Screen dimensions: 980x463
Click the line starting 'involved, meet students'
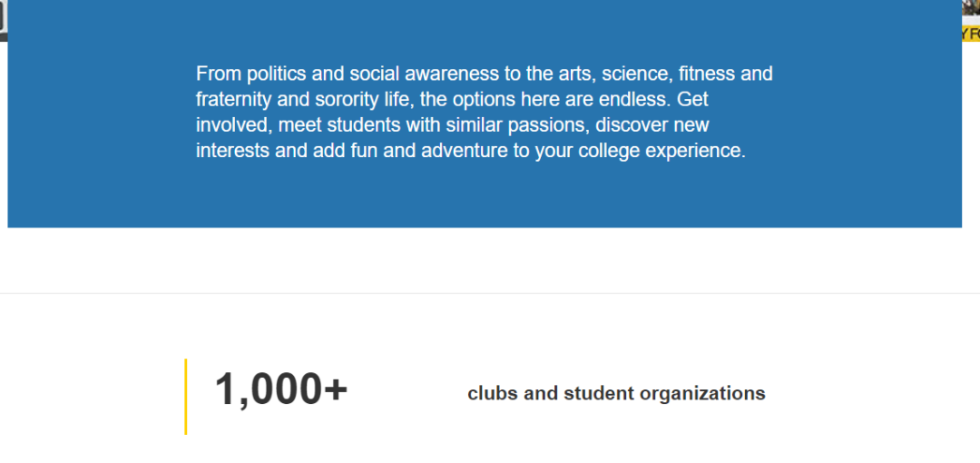(453, 125)
